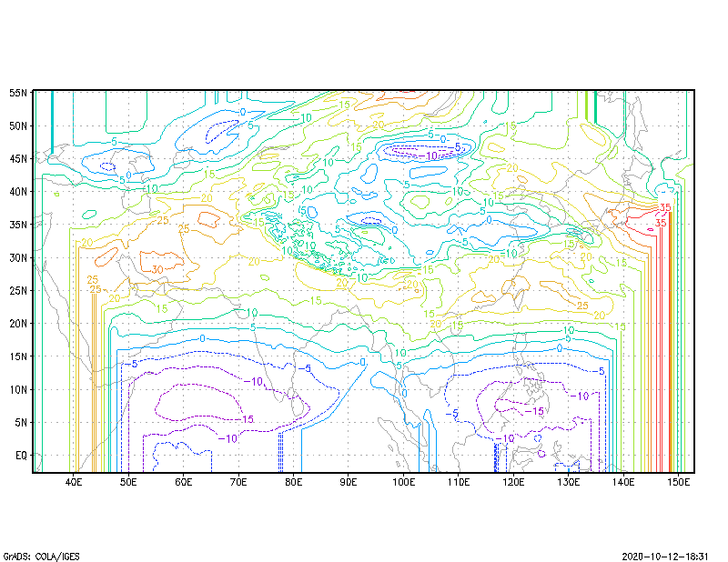Select the 110E longitude axis label
Viewport: 728px width, 562px height.
point(459,482)
